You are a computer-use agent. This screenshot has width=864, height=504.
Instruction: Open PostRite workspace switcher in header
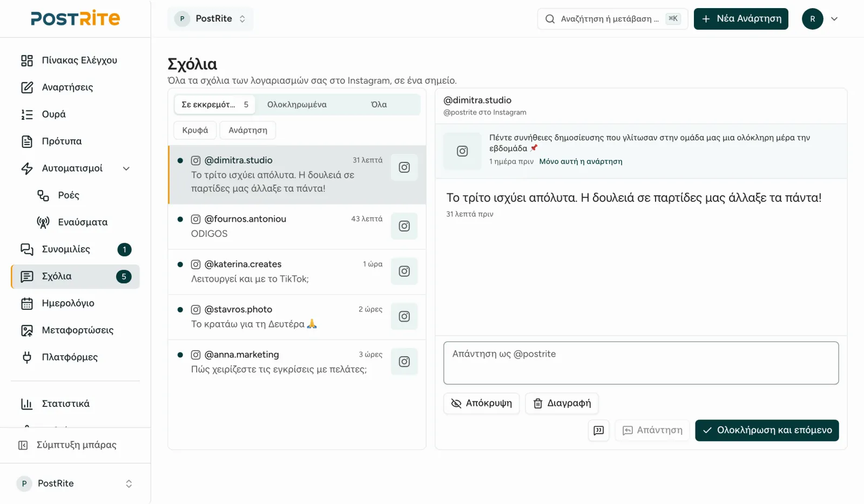tap(211, 19)
